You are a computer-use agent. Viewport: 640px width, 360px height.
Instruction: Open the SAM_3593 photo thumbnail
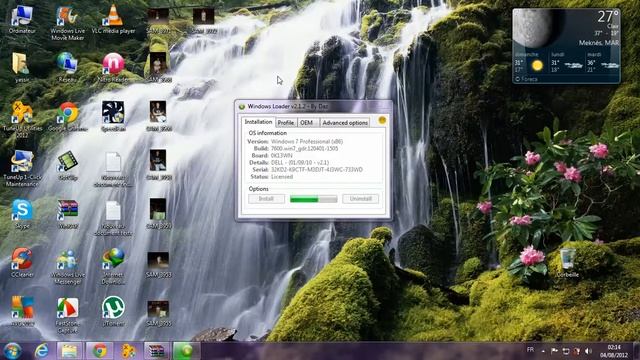[x=158, y=263]
